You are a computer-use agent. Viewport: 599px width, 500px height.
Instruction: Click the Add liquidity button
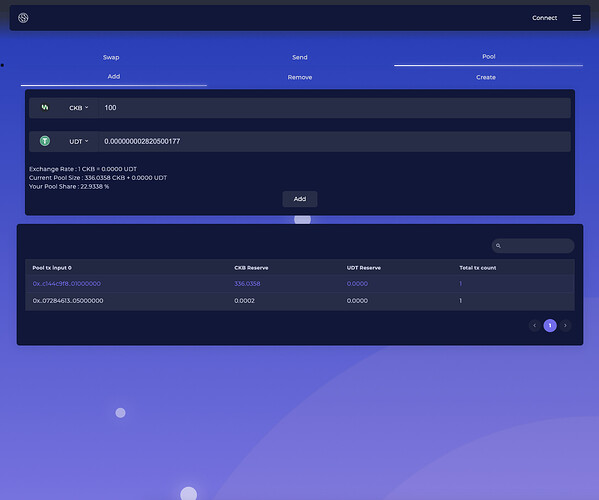pyautogui.click(x=300, y=199)
